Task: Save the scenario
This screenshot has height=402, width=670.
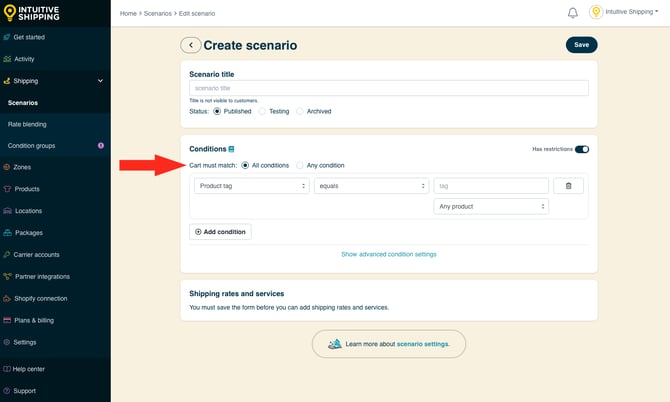Action: (582, 45)
